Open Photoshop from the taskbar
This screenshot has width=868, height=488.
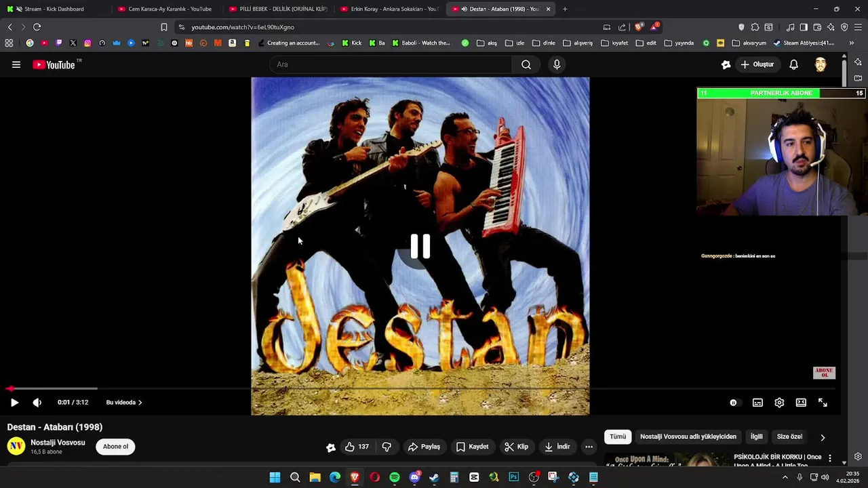coord(513,477)
